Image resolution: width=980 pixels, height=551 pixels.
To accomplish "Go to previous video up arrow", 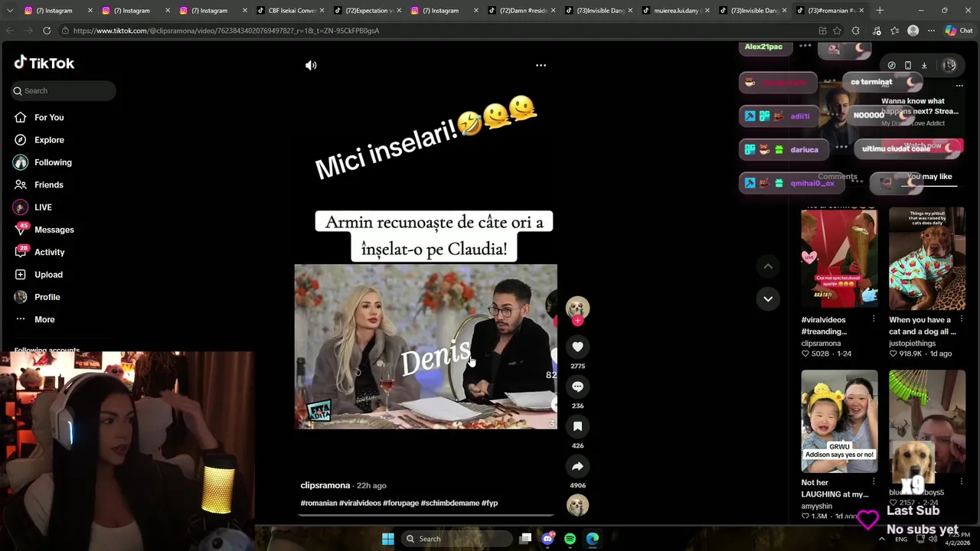I will 768,266.
